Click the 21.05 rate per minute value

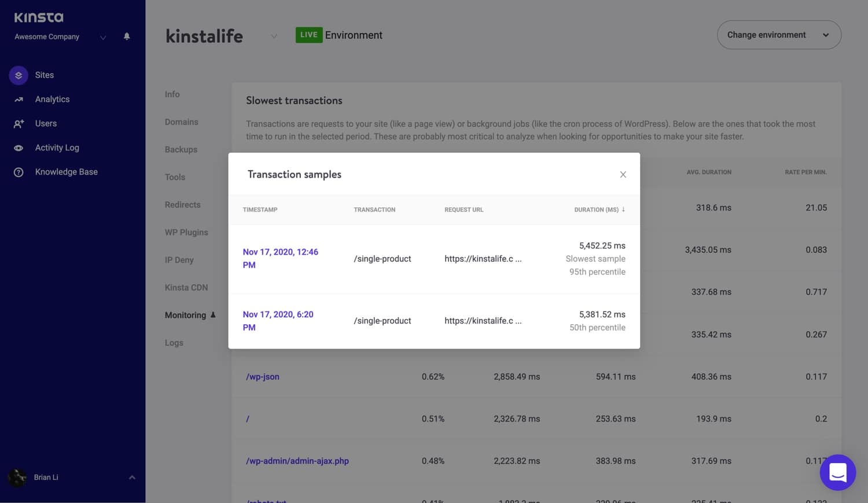point(816,208)
